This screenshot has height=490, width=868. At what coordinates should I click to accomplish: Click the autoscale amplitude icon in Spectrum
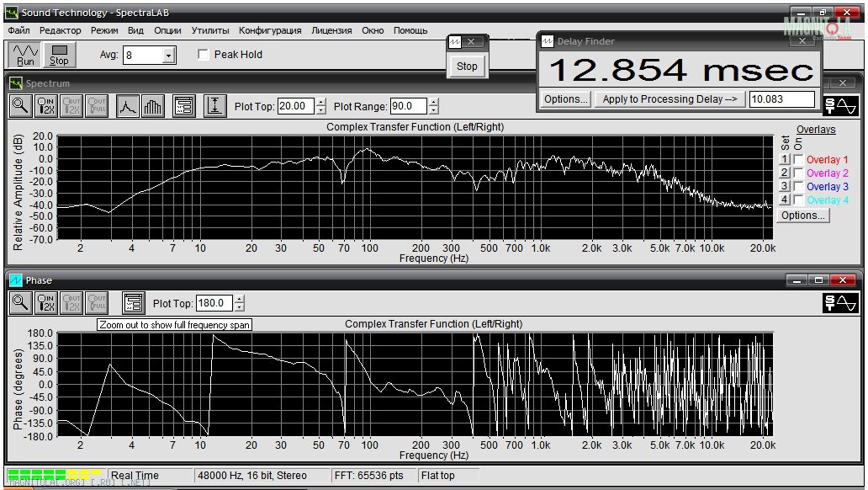[x=214, y=106]
